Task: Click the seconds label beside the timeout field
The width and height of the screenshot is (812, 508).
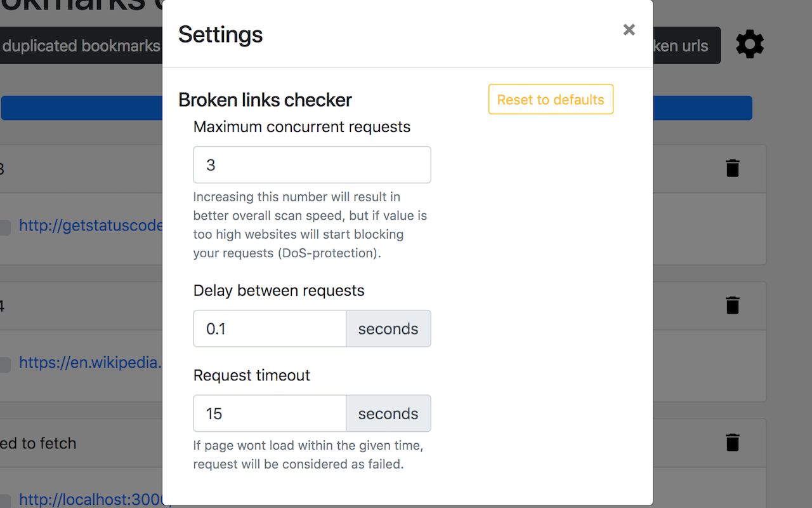Action: pyautogui.click(x=388, y=414)
